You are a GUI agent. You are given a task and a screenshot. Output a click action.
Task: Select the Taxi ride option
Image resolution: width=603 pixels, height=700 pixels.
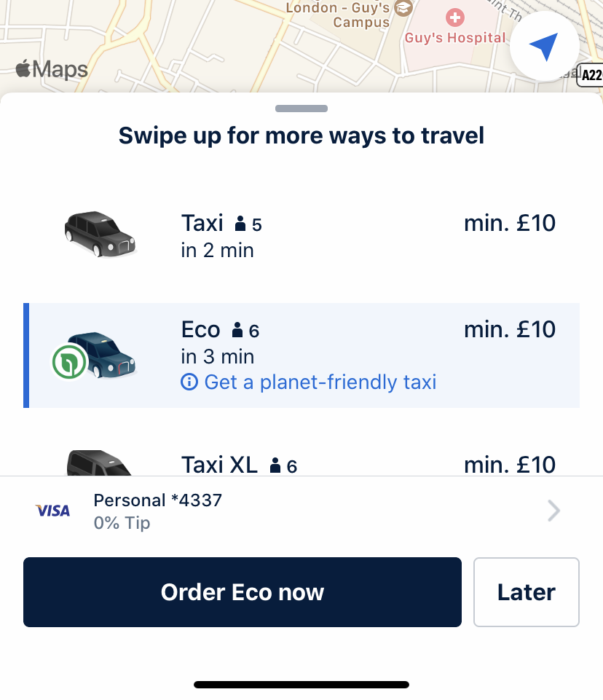coord(301,235)
